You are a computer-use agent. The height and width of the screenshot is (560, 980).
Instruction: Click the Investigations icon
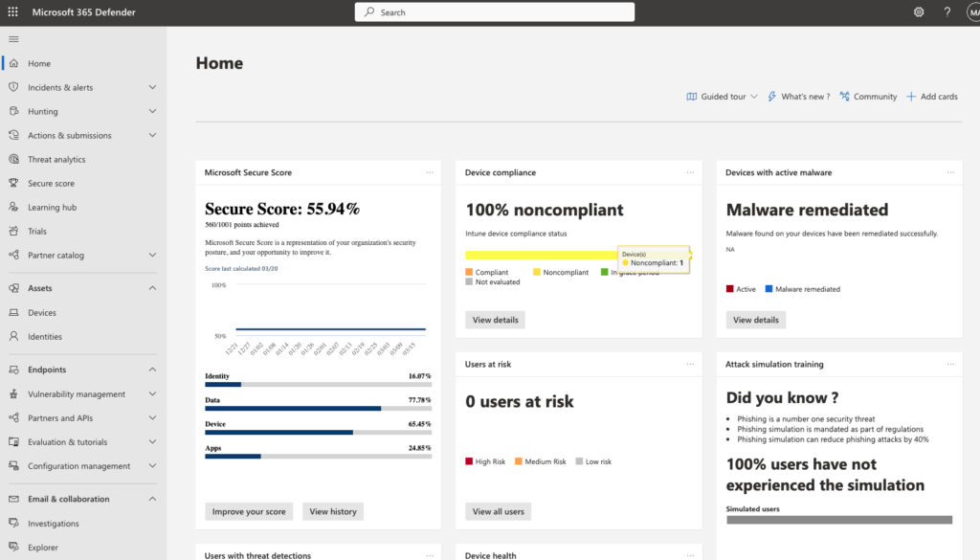pyautogui.click(x=13, y=523)
